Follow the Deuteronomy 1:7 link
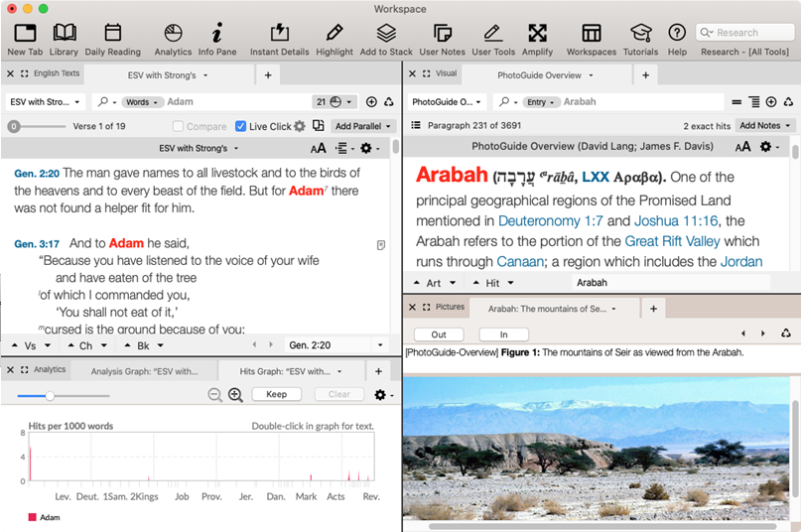This screenshot has width=801, height=532. click(x=550, y=220)
